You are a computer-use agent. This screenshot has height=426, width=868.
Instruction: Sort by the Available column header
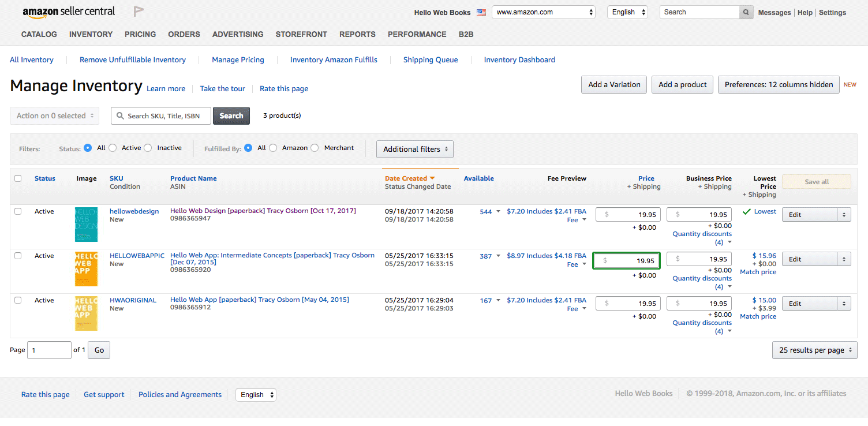coord(478,178)
